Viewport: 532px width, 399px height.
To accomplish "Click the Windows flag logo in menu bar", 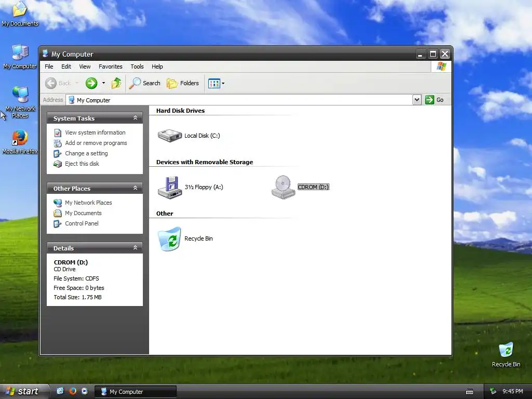I will 442,66.
